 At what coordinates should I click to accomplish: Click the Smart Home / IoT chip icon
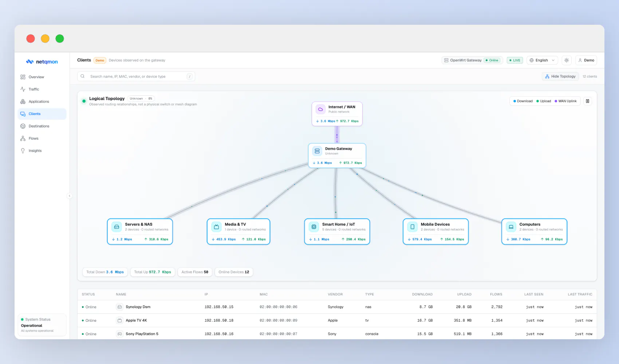pyautogui.click(x=314, y=227)
